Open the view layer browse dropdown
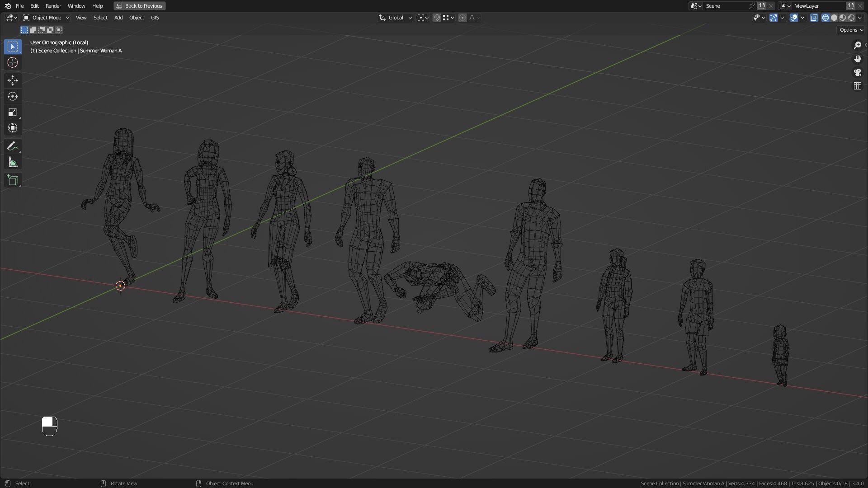 (785, 6)
